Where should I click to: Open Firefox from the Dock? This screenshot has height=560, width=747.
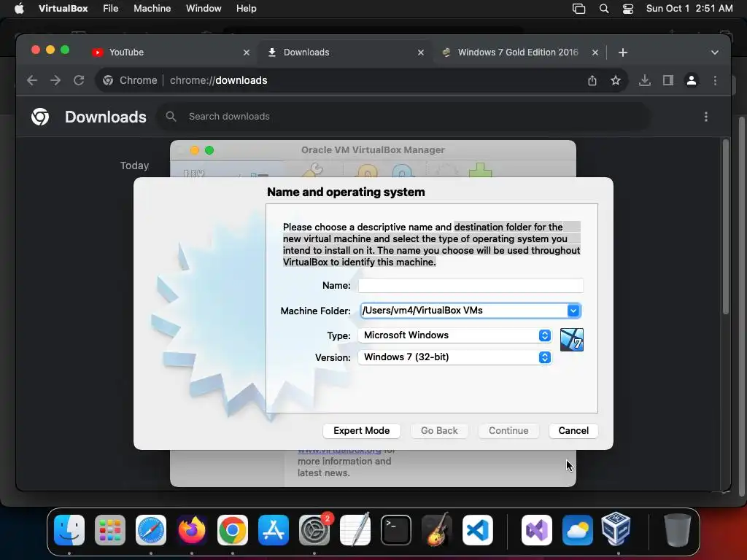192,530
